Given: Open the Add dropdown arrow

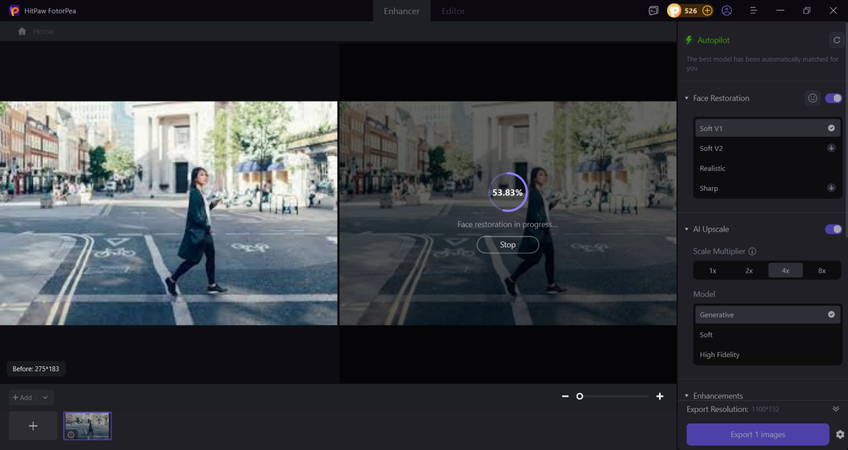Looking at the screenshot, I should (45, 398).
